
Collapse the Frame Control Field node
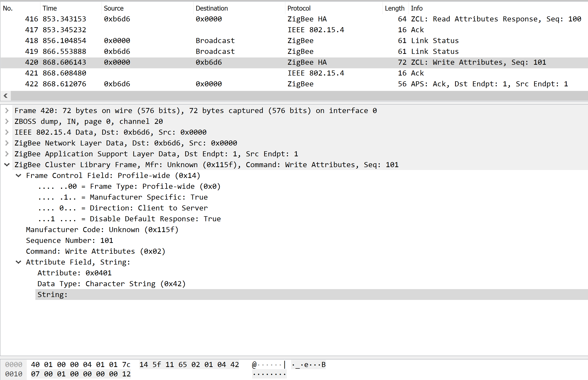pyautogui.click(x=19, y=176)
